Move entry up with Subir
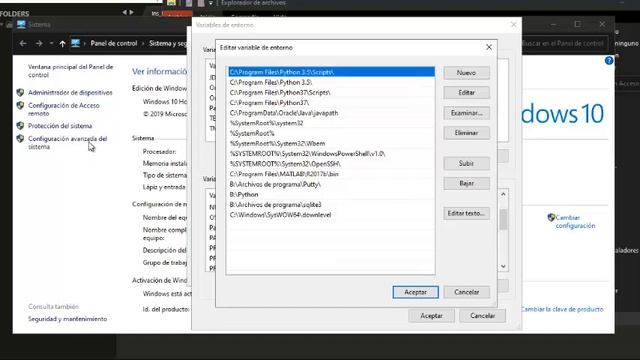Viewport: 640px width, 360px height. 467,163
